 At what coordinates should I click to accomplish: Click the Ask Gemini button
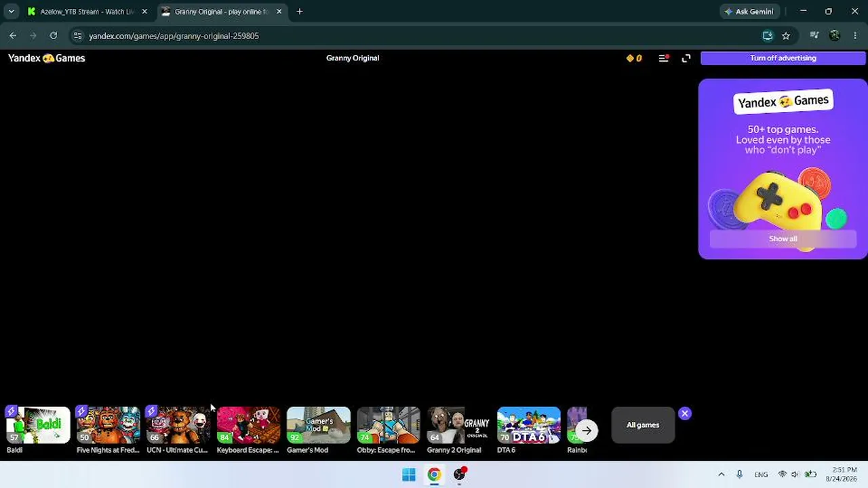tap(749, 12)
